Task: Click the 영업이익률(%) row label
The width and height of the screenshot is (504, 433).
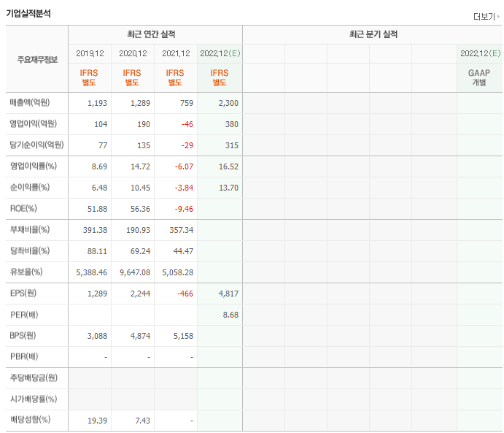Action: pyautogui.click(x=34, y=166)
